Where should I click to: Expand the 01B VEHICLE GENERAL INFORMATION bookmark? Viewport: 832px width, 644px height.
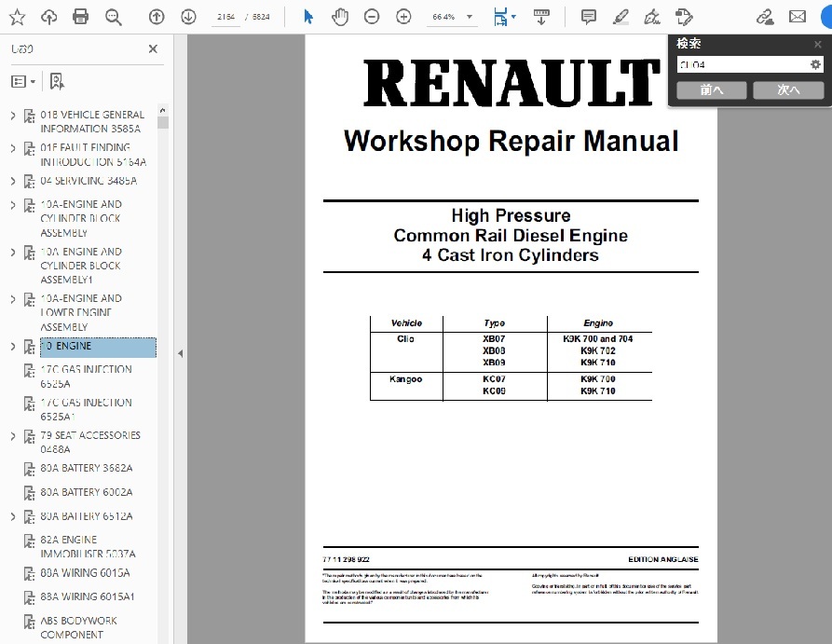(13, 115)
